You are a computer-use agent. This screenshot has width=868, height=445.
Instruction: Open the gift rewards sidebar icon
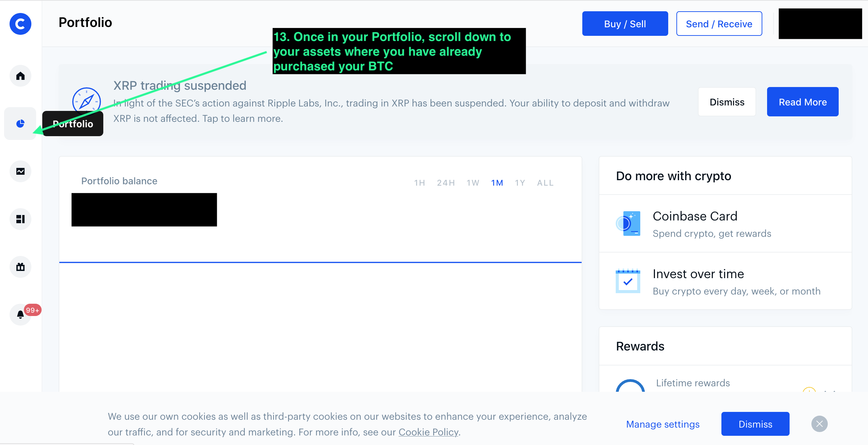[20, 267]
